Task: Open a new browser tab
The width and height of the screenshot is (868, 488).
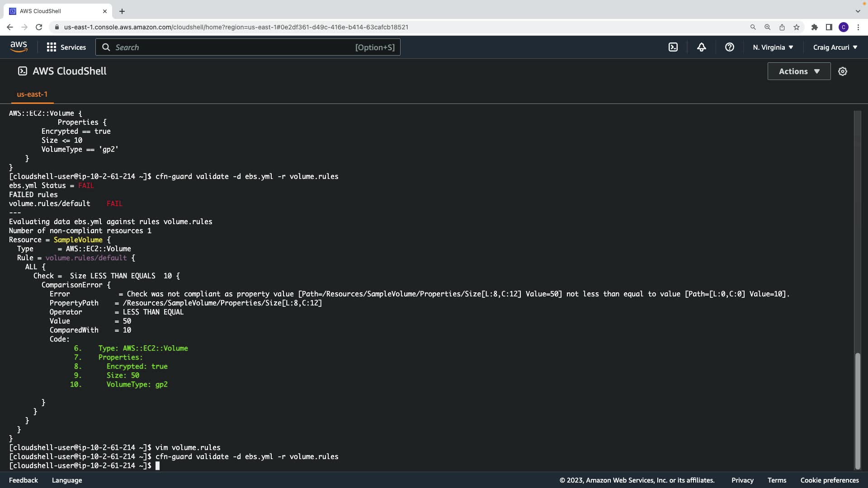Action: (x=122, y=11)
